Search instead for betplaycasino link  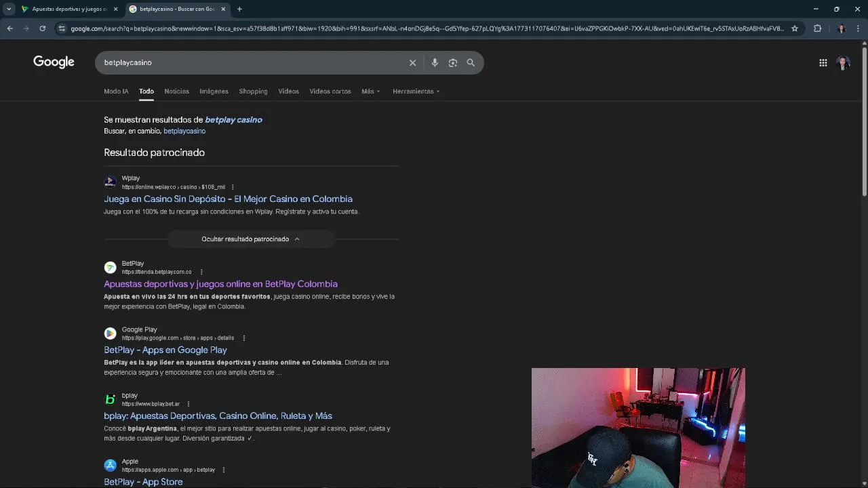(184, 131)
